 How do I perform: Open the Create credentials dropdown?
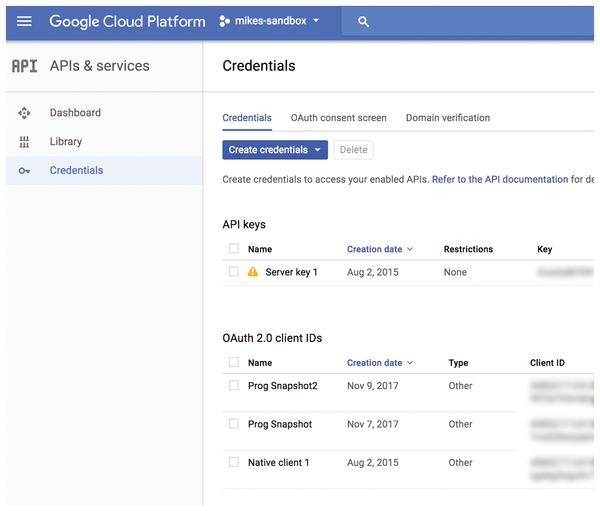275,150
